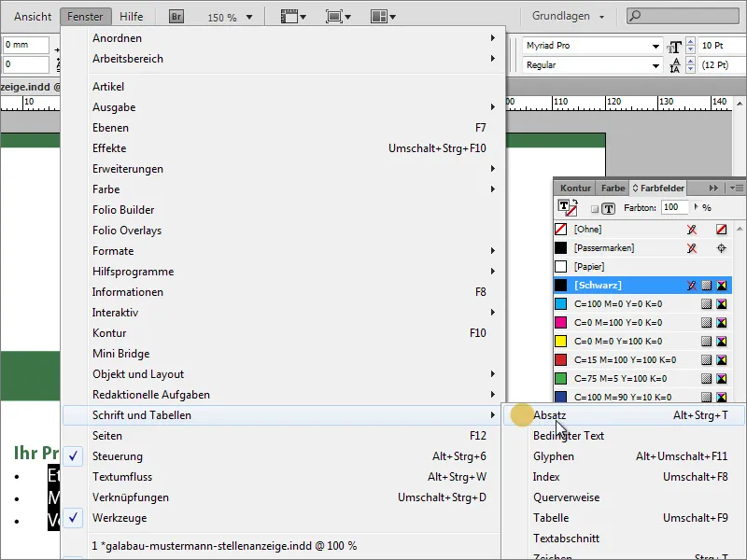
Task: Close the open Fenster menu
Action: (85, 17)
